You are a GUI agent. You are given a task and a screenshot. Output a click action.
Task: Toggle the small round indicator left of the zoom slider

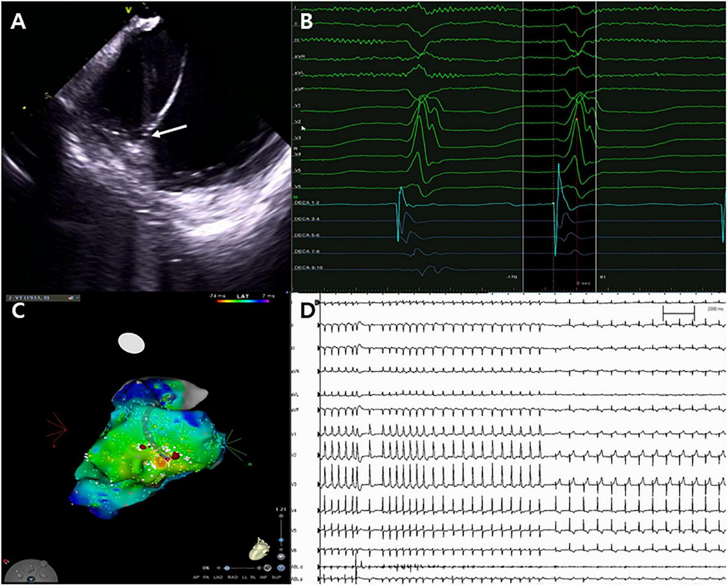point(219,568)
